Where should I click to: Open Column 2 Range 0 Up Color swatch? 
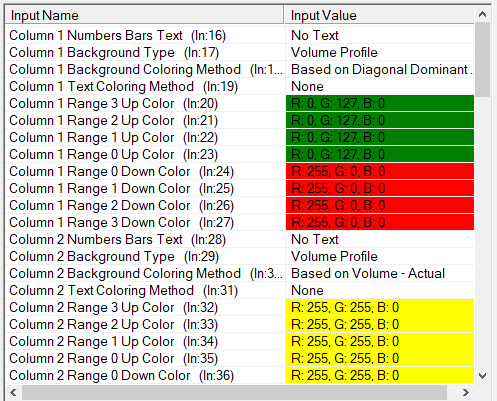point(380,358)
